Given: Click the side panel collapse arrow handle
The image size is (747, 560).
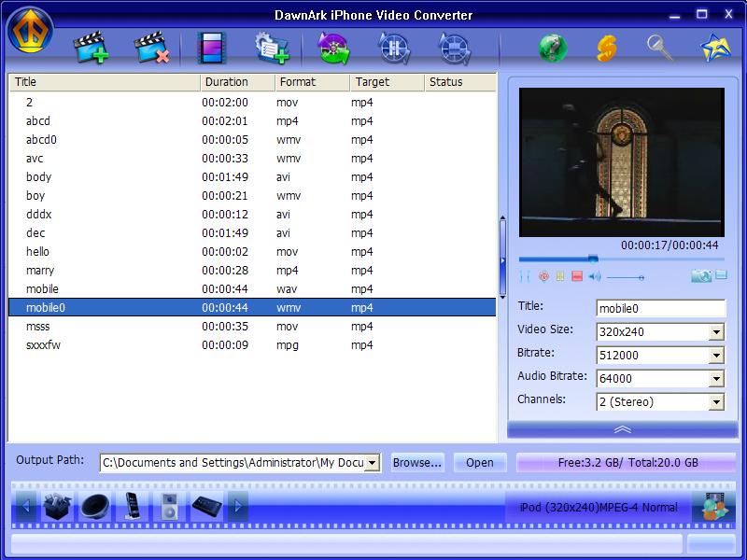Looking at the screenshot, I should coord(502,260).
